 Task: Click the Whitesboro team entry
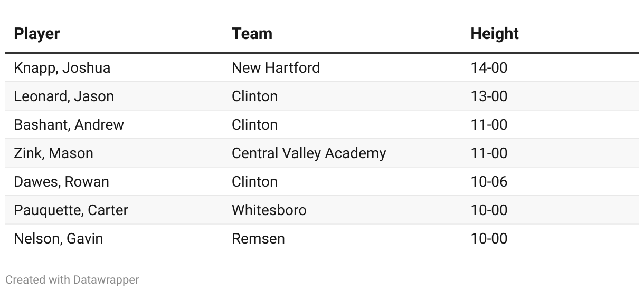pos(269,210)
